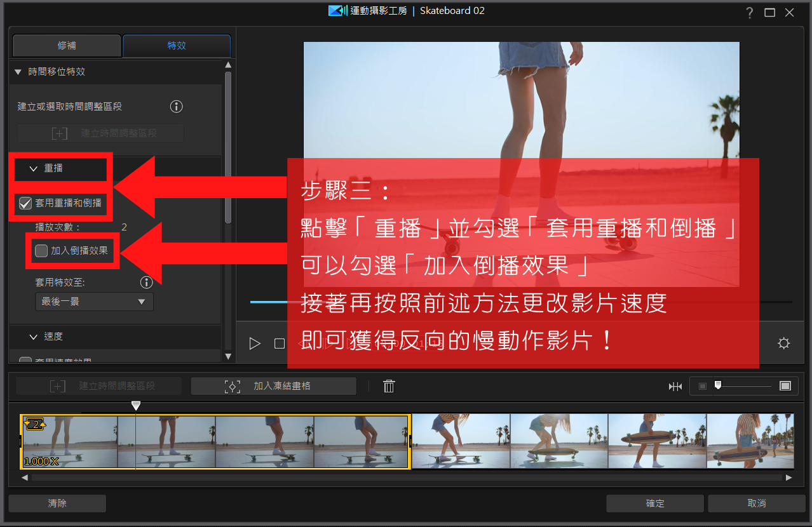Click the help question mark icon
The image size is (812, 527).
(x=750, y=12)
